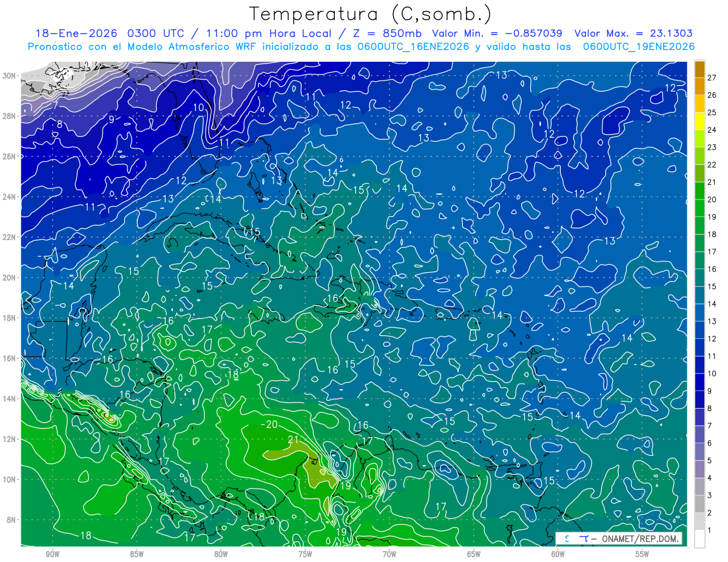Screen dimensions: 728x562
Task: Pick the orange-brown swatch labeled 27
Action: (x=699, y=70)
